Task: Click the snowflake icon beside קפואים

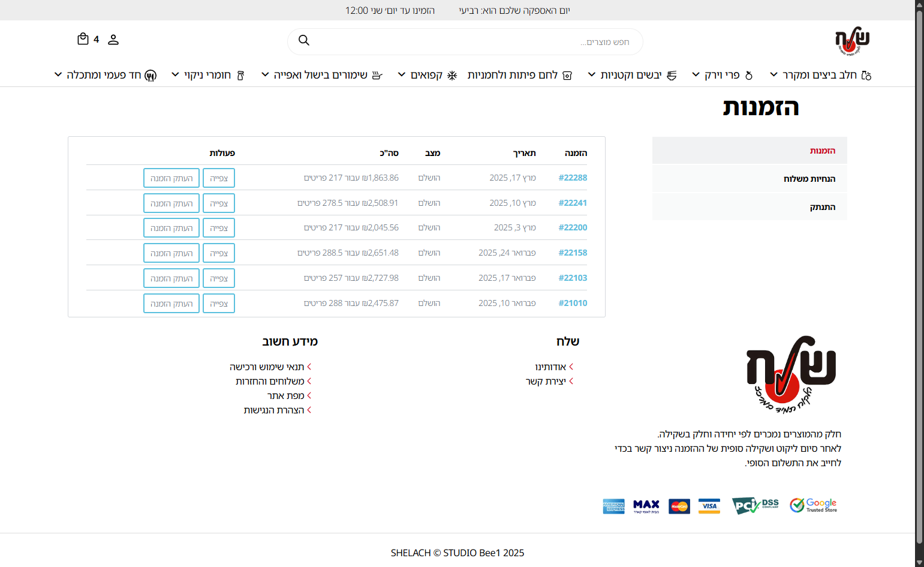Action: (x=452, y=75)
